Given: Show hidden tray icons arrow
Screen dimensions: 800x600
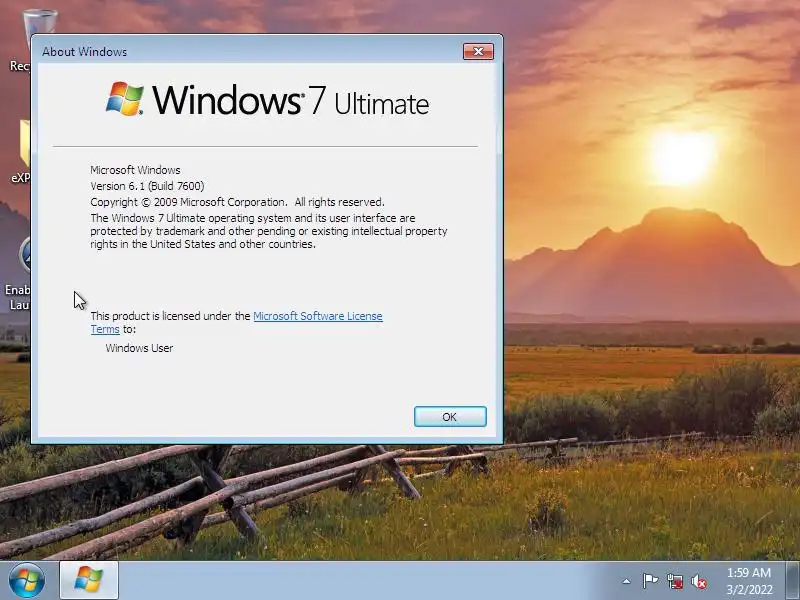Looking at the screenshot, I should click(x=626, y=581).
